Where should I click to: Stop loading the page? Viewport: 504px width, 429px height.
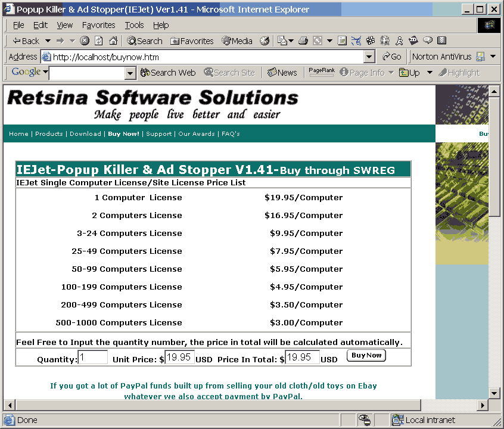[x=85, y=41]
